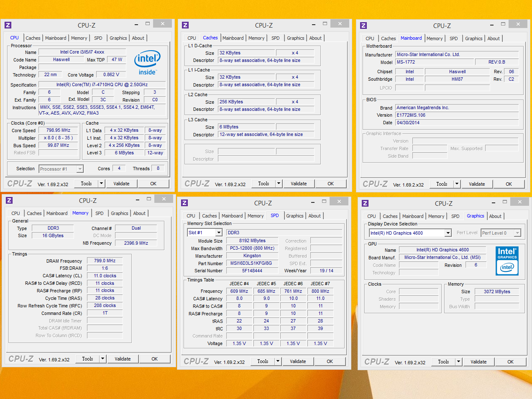Viewport: 532px width, 399px height.
Task: Open the Tools dropdown arrow in the Memory window
Action: (102, 359)
